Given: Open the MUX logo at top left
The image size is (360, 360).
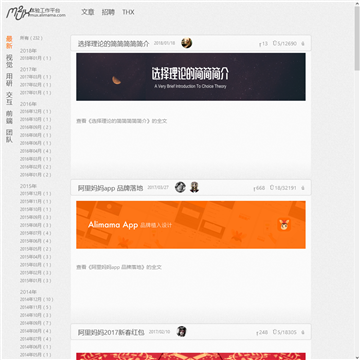Looking at the screenshot, I should pyautogui.click(x=35, y=13).
